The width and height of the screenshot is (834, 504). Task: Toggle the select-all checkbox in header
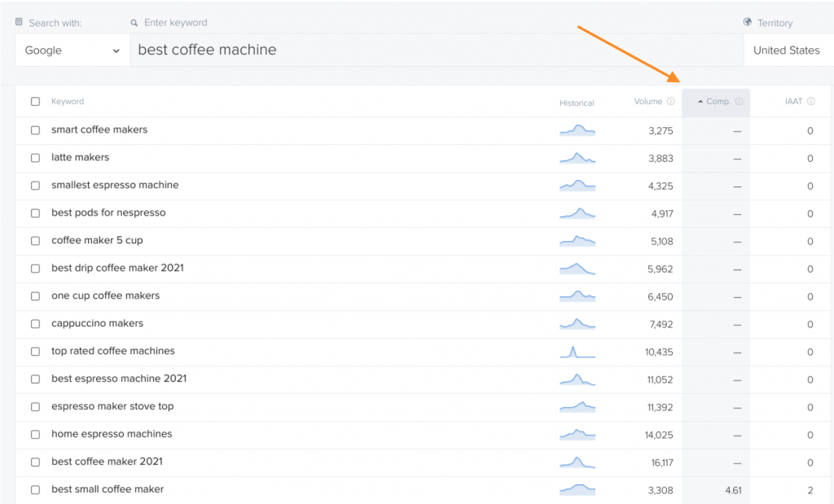click(35, 102)
